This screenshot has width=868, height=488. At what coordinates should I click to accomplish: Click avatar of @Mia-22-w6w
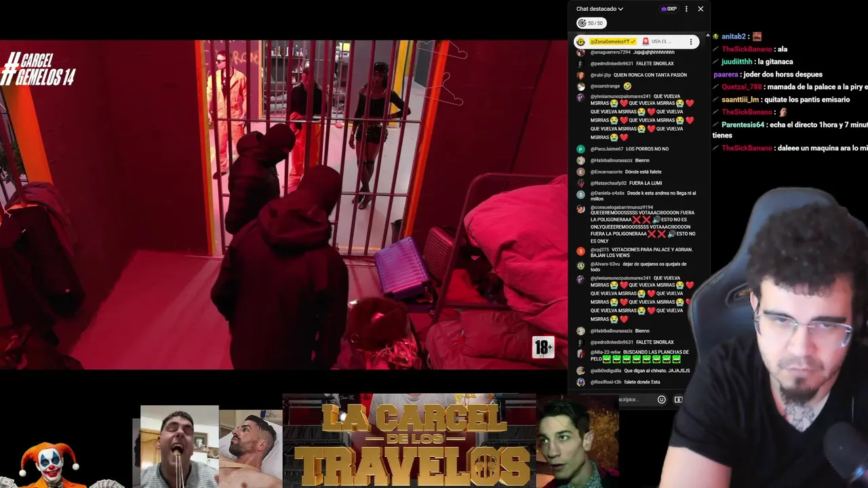(580, 354)
